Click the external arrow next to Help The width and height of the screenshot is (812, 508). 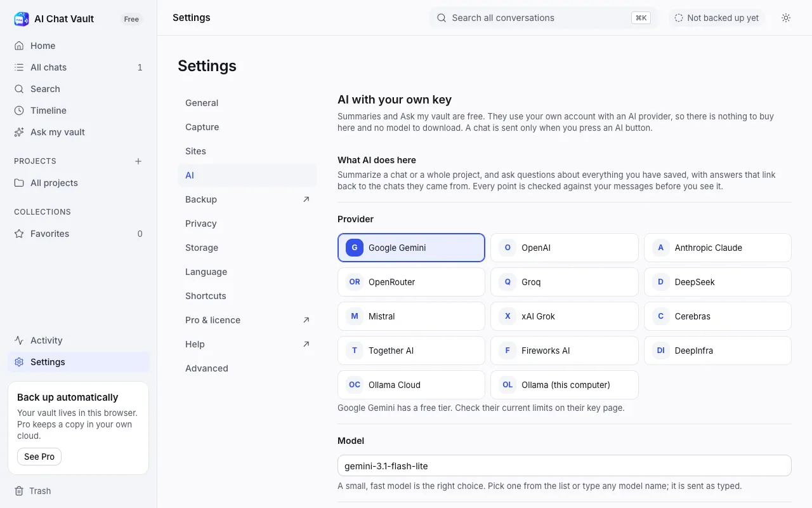[x=306, y=344]
